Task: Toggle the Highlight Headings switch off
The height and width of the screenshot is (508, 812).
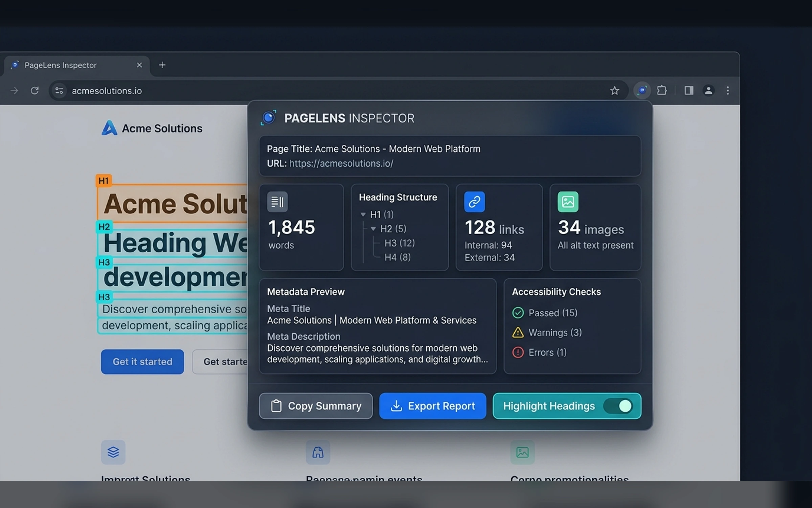Action: (x=618, y=406)
